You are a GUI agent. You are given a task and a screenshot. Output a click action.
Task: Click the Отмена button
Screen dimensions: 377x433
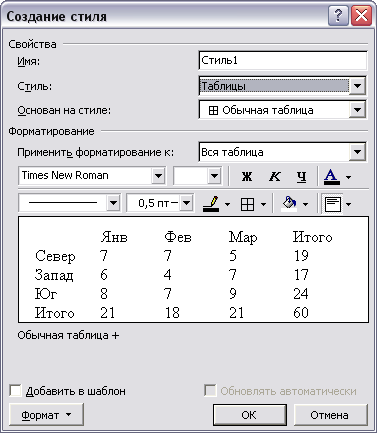pyautogui.click(x=330, y=415)
